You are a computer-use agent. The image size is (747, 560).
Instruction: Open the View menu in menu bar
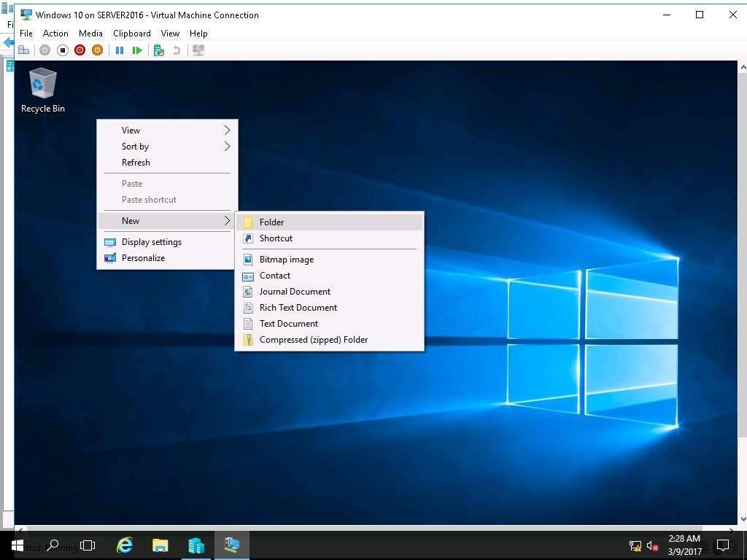[x=170, y=34]
